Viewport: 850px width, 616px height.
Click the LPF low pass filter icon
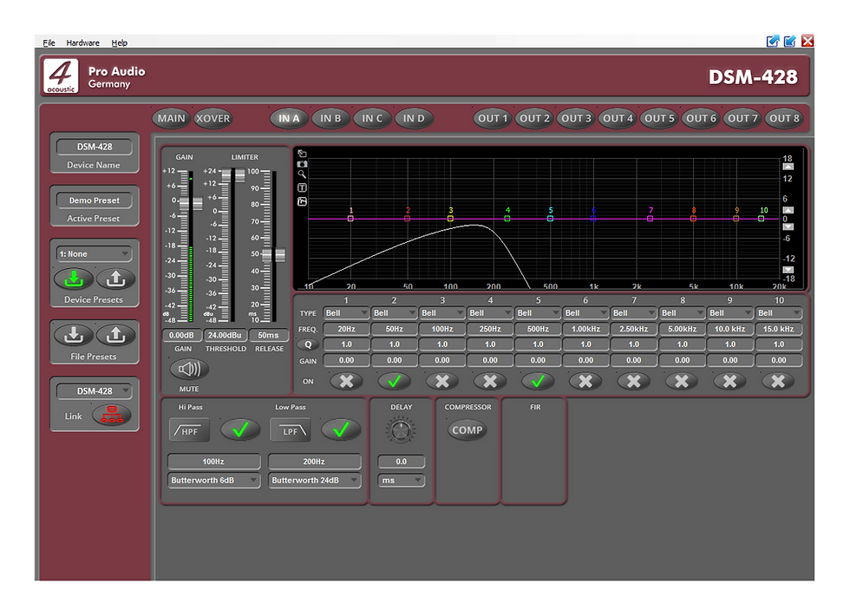(291, 431)
